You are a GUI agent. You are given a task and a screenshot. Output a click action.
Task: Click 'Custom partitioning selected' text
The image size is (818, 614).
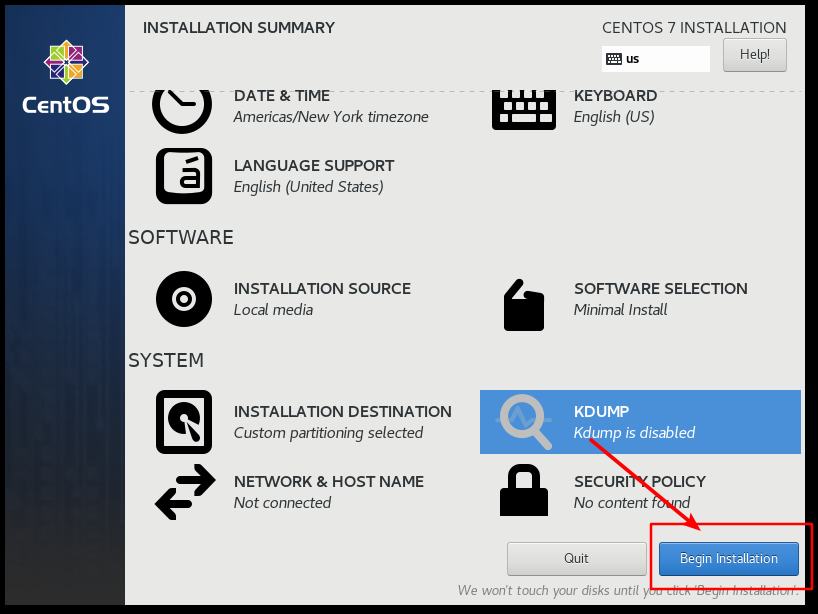(x=328, y=433)
